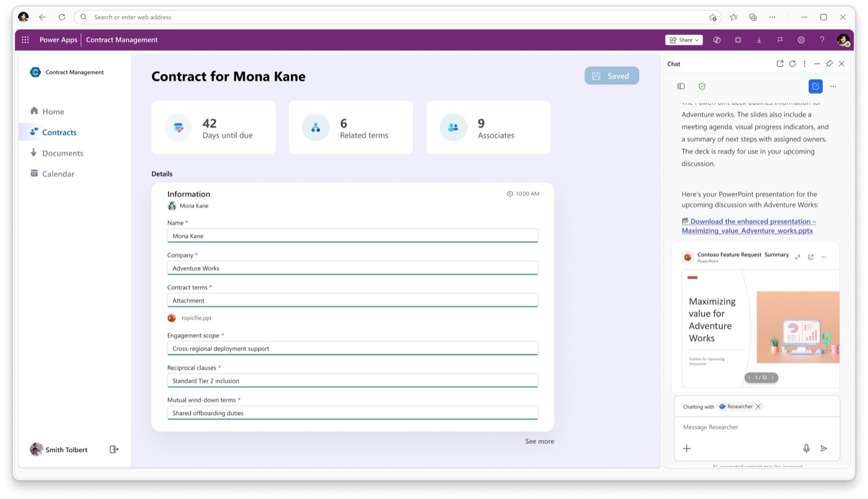Go to previous slide in preview

click(x=750, y=378)
